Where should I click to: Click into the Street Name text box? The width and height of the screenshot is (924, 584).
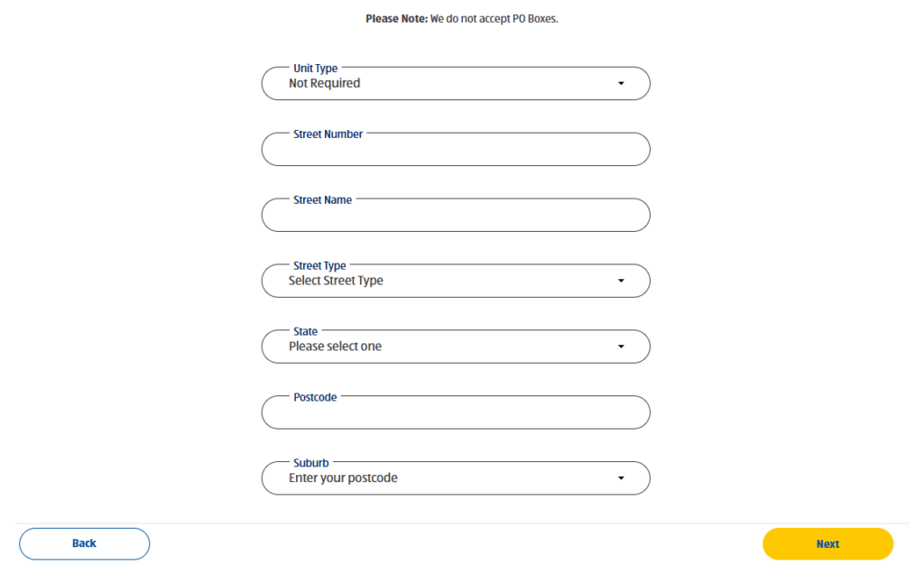coord(455,218)
